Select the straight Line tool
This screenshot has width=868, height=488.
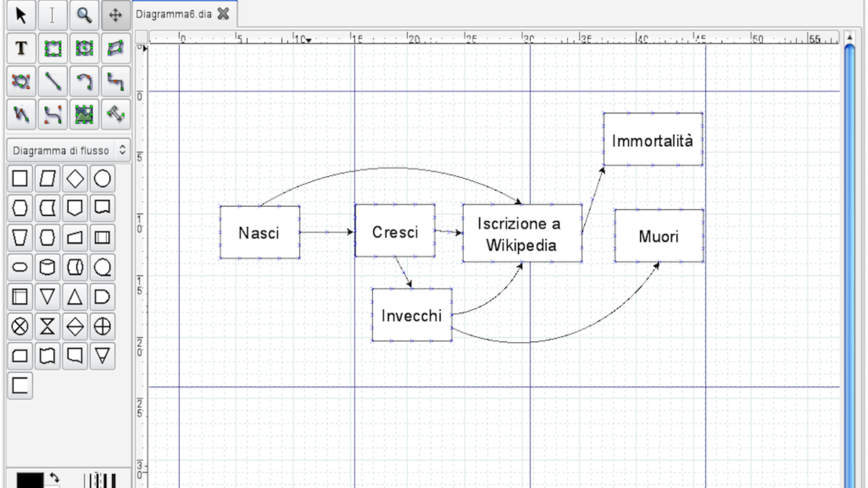pos(53,81)
